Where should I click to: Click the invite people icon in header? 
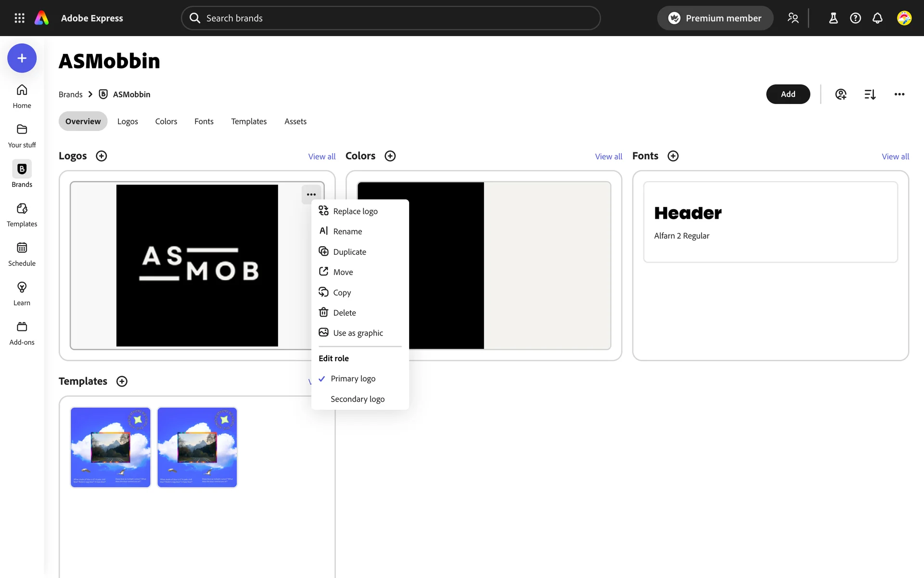click(793, 18)
